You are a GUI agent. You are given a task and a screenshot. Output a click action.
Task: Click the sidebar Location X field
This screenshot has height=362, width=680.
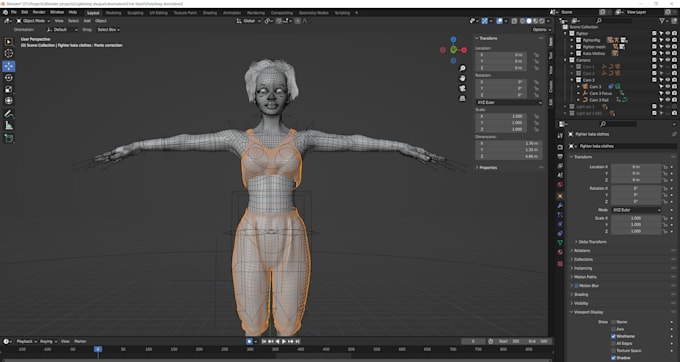[x=501, y=55]
